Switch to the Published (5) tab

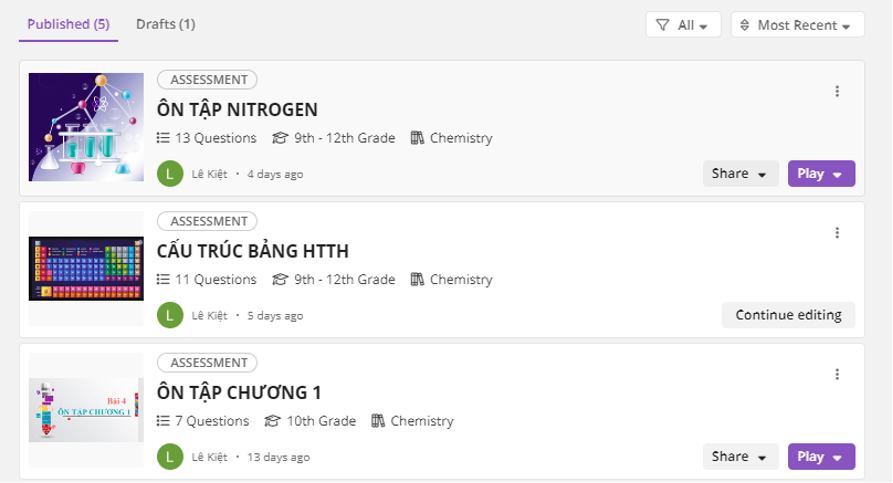coord(68,24)
